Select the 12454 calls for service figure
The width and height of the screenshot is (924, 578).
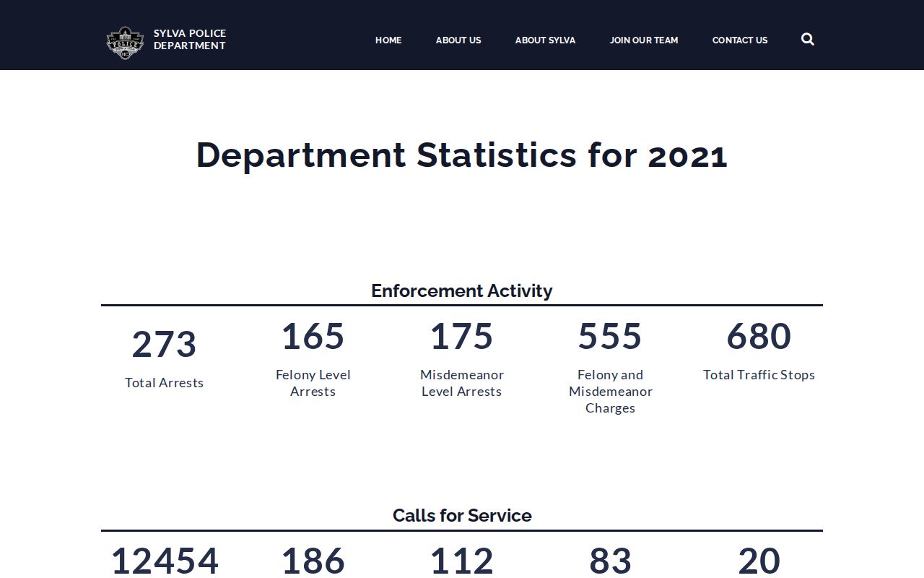165,561
